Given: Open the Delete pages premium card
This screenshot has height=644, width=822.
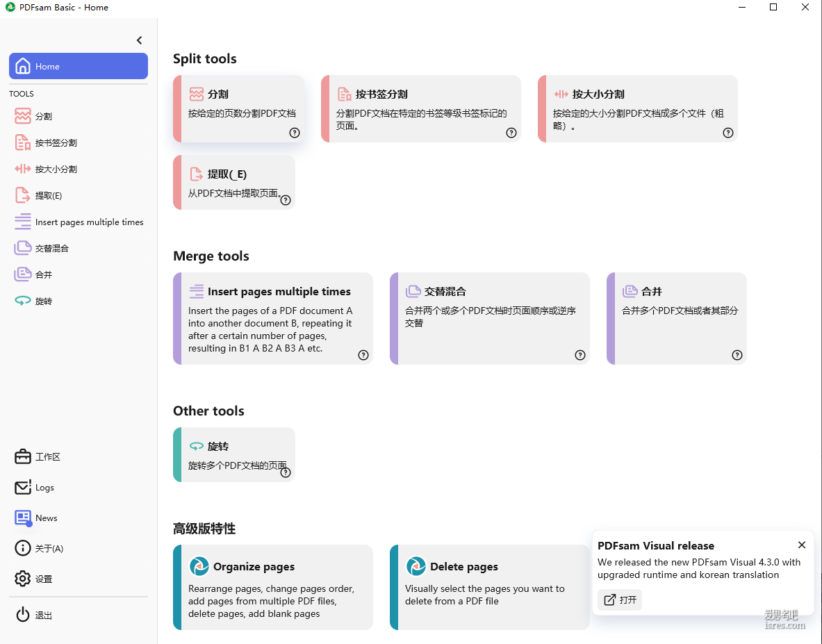Looking at the screenshot, I should point(490,587).
